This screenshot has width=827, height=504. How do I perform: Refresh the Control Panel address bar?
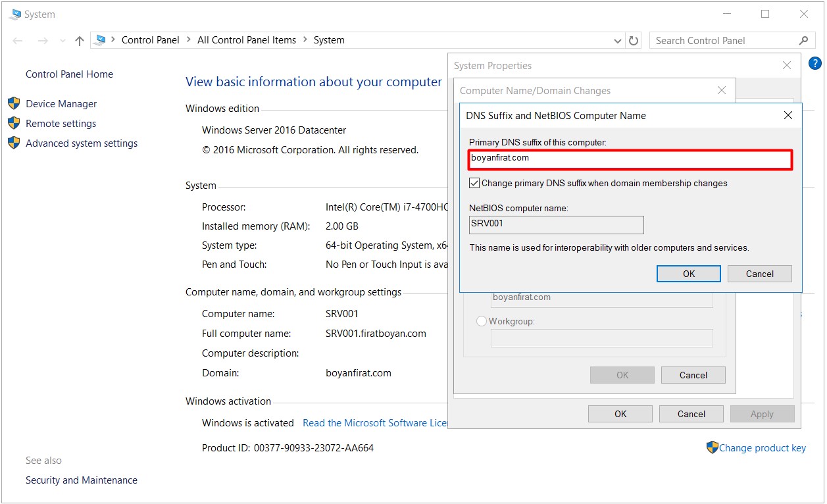point(634,41)
